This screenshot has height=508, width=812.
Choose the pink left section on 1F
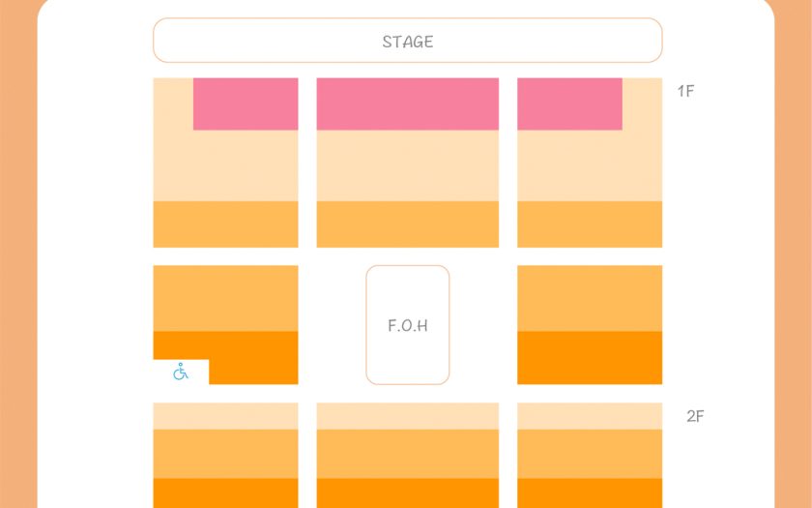pos(246,104)
